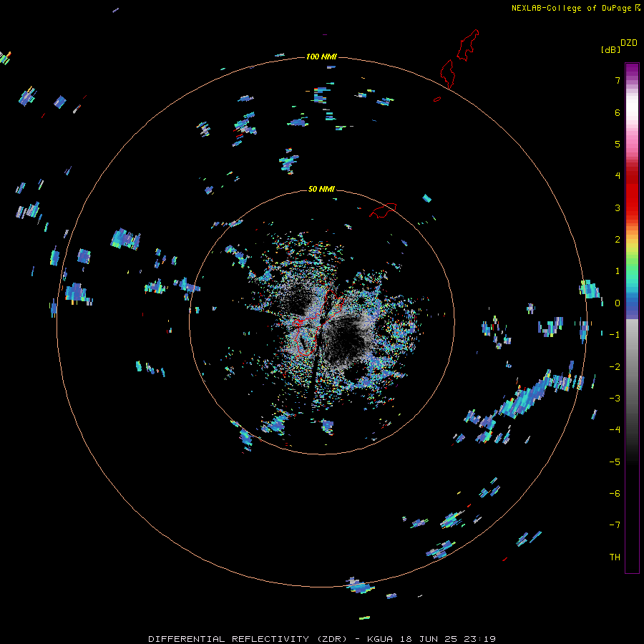
Task: Click the positive 6 value on the dB scale
Action: click(618, 112)
